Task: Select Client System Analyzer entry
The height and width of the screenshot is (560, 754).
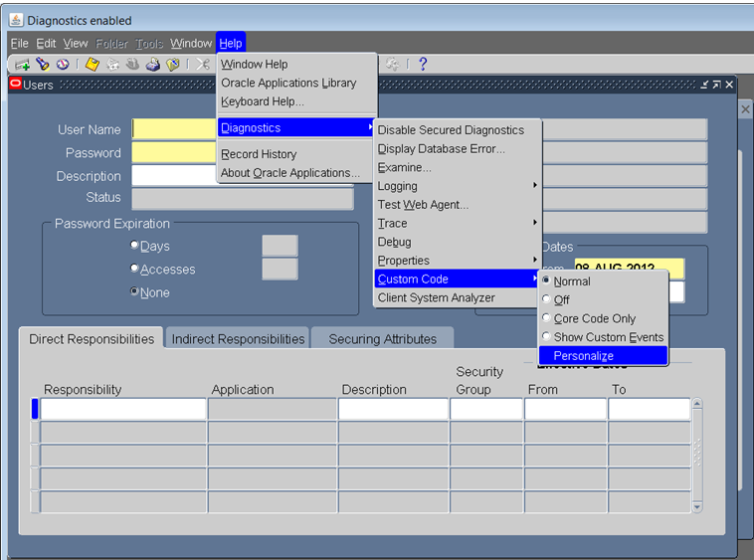Action: [458, 297]
